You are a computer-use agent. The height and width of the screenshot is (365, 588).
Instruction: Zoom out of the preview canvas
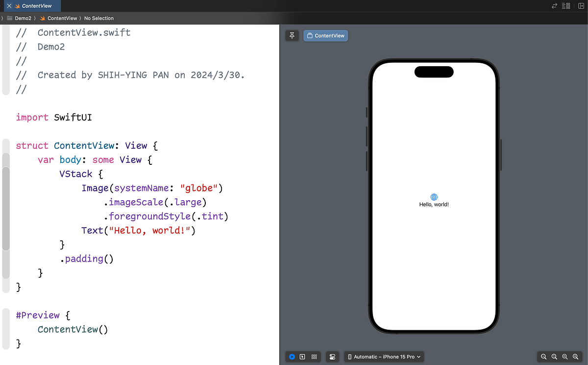[543, 357]
